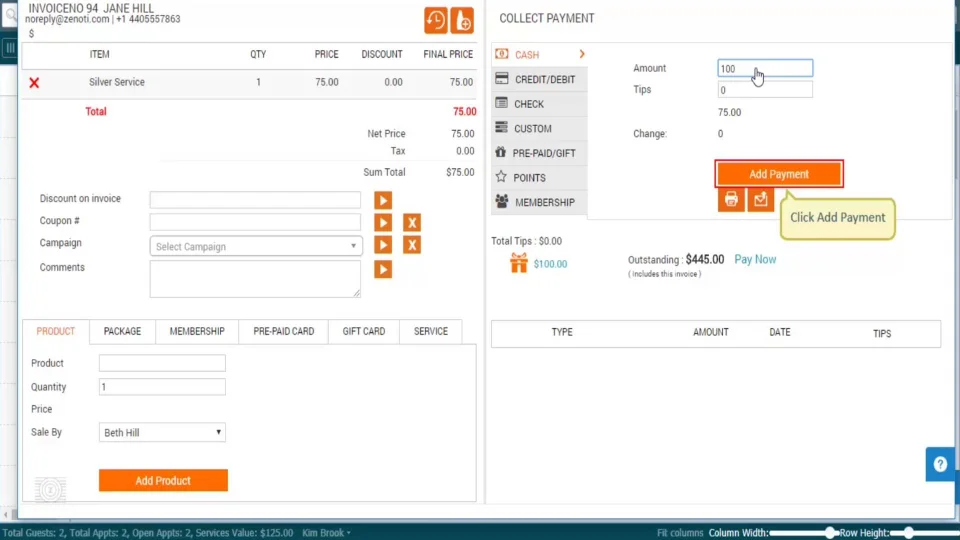This screenshot has width=960, height=540.
Task: Click the Amount input field
Action: click(765, 68)
